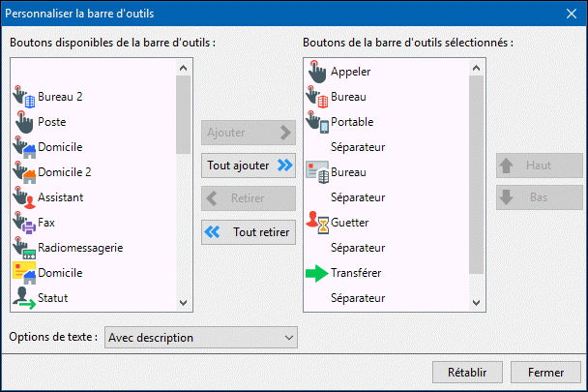Screen dimensions: 588x392
Task: Click the Poste hand icon
Action: pos(24,122)
